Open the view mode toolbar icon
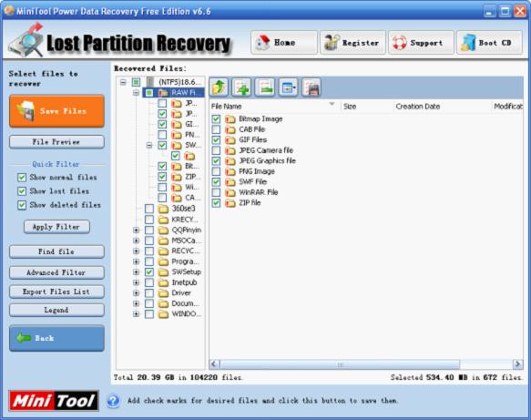The image size is (531, 420). point(288,87)
